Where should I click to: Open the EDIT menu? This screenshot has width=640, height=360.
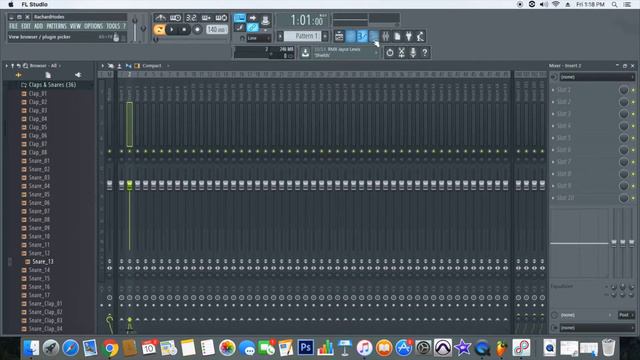pyautogui.click(x=26, y=26)
